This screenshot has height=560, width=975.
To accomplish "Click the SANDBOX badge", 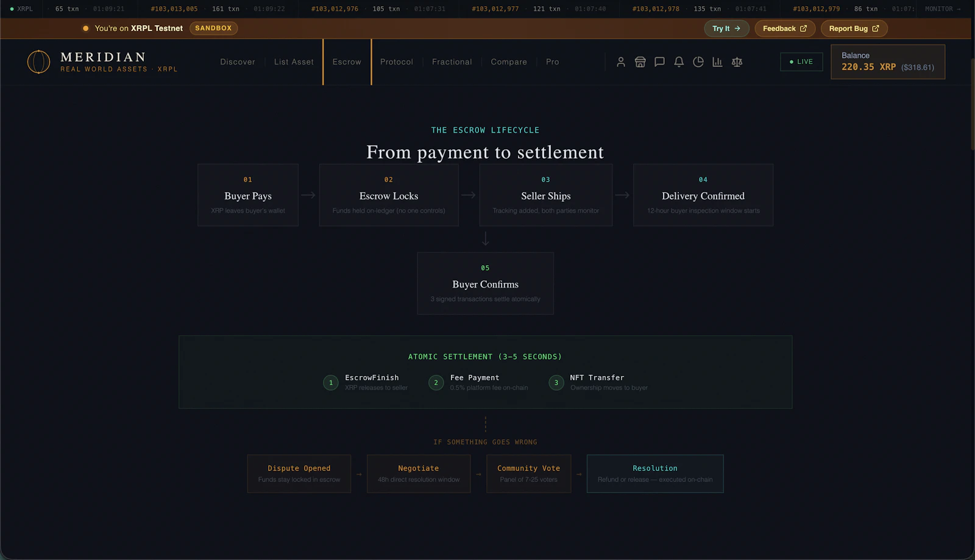I will (x=213, y=28).
